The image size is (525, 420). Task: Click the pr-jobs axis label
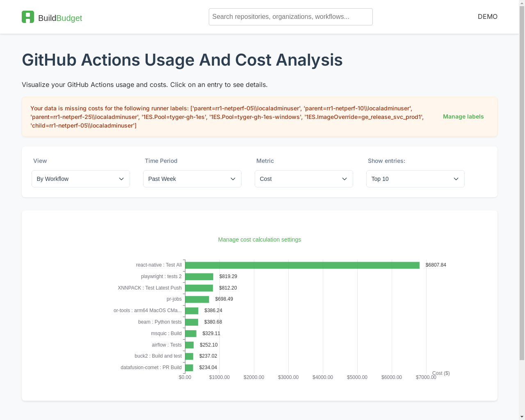click(x=174, y=299)
